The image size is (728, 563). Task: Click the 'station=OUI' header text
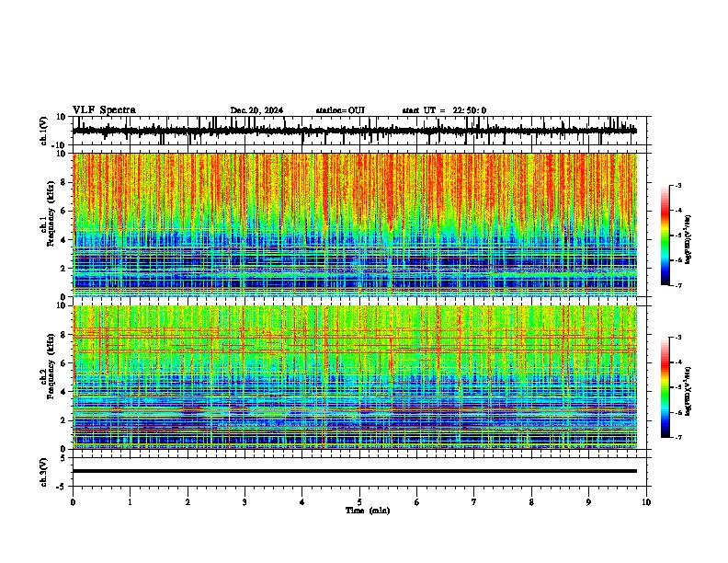tap(340, 110)
